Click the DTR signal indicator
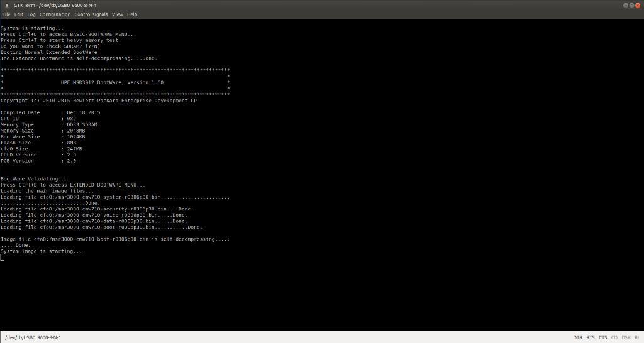Screen dimensions: 644x343 (x=577, y=337)
